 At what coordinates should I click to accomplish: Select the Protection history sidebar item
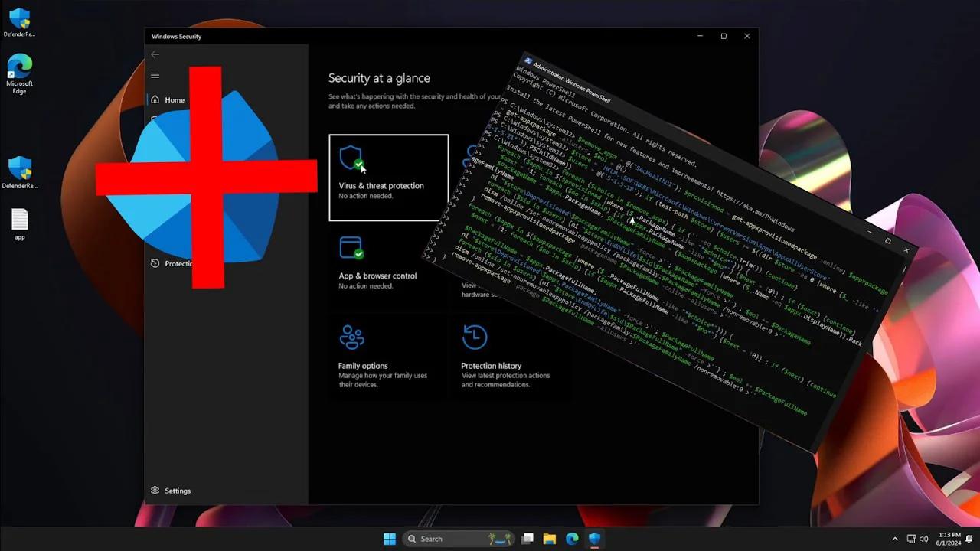[171, 263]
